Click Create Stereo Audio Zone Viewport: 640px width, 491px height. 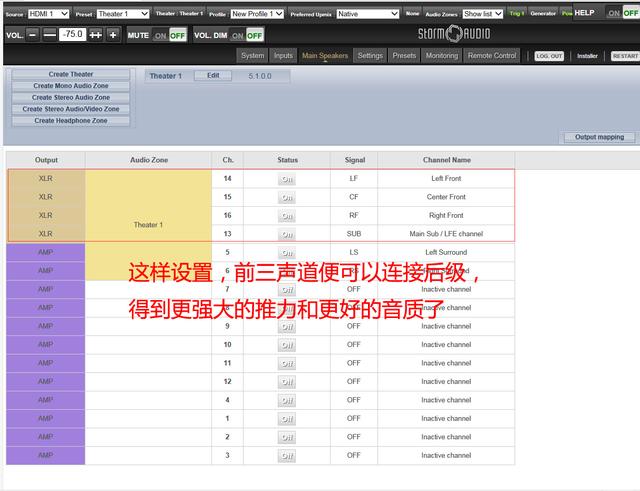tap(71, 98)
